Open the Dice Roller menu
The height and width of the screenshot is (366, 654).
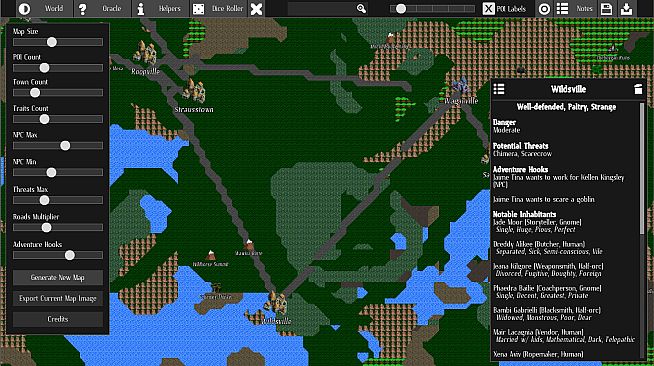pos(227,8)
